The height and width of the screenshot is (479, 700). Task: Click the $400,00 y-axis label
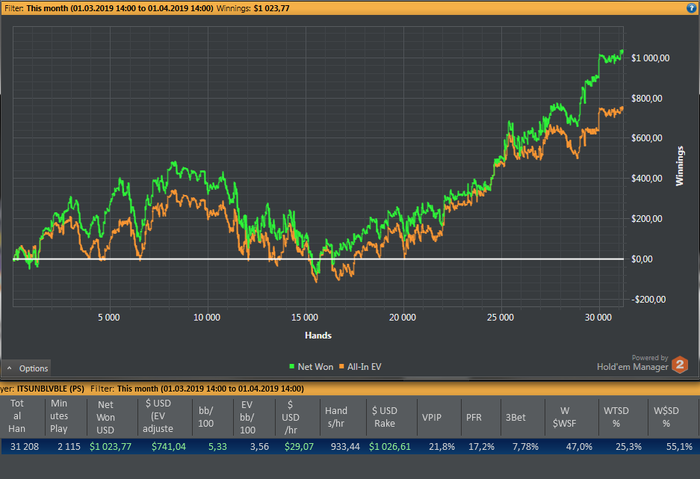(x=646, y=178)
